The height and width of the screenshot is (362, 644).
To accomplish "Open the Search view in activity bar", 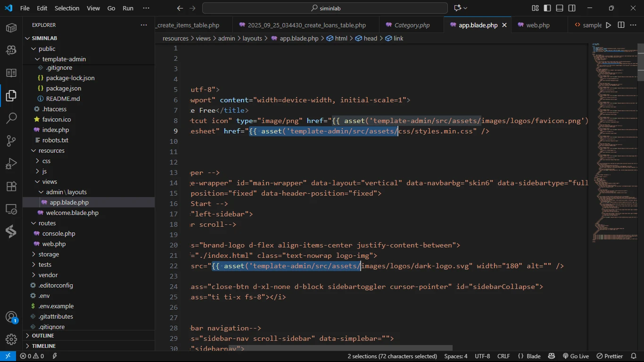I will (x=11, y=118).
